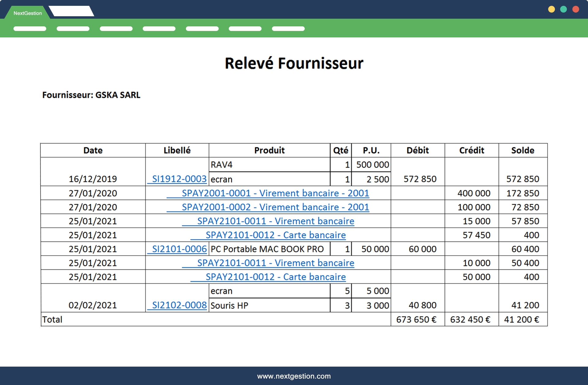The height and width of the screenshot is (385, 588).
Task: Click the Débit column header
Action: [x=417, y=151]
